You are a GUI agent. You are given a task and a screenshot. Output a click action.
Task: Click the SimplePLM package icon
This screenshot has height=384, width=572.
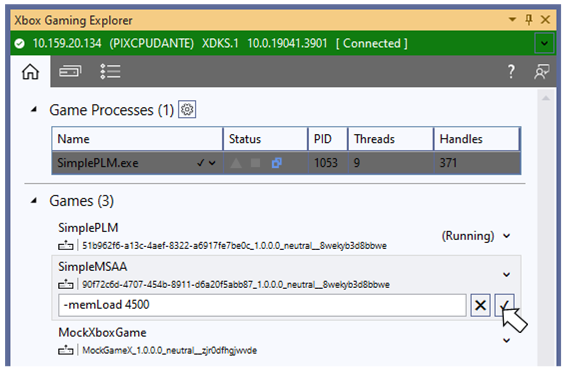click(x=66, y=245)
